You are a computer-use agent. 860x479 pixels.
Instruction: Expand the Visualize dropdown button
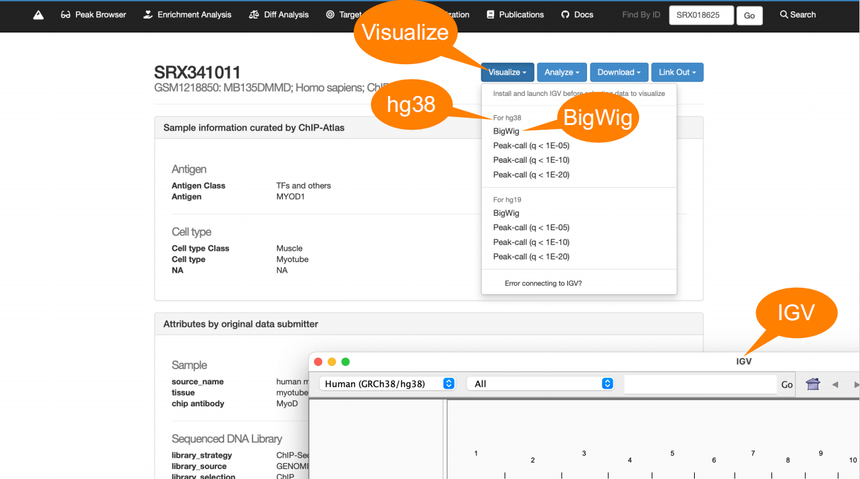tap(507, 72)
